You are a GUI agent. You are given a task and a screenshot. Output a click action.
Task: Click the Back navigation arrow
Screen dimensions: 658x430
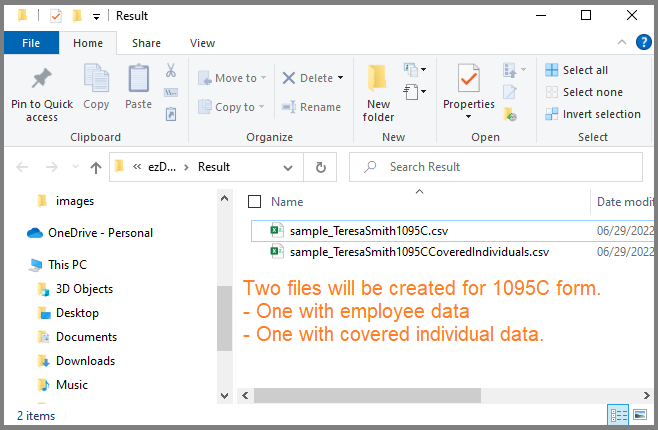coord(22,167)
